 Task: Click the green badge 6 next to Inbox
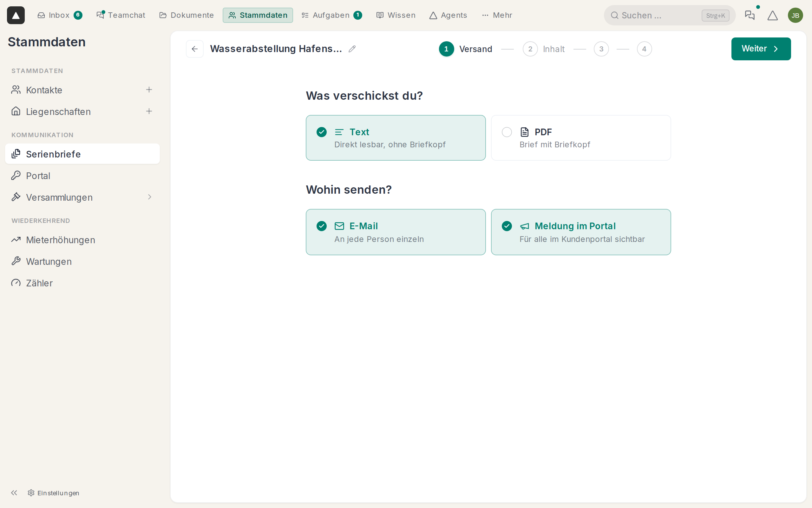pyautogui.click(x=78, y=15)
